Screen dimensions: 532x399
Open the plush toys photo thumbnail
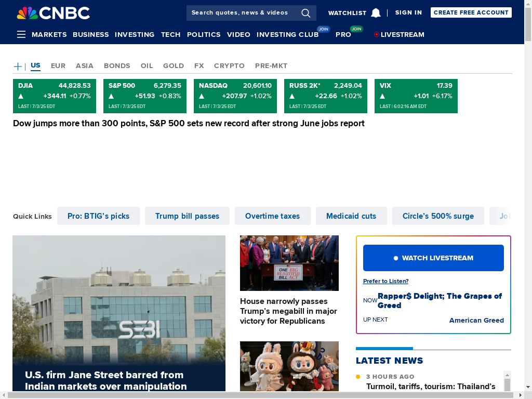coord(289,366)
